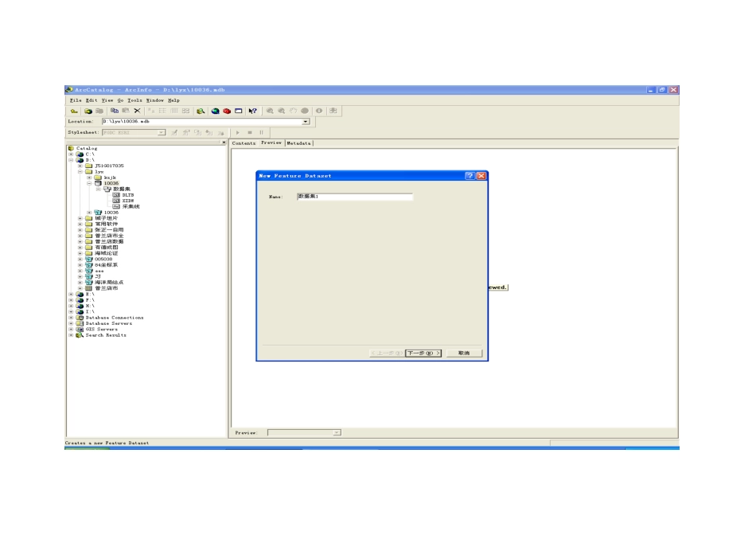
Task: Launch ArcMap from the globe toolbar icon
Action: (x=215, y=111)
